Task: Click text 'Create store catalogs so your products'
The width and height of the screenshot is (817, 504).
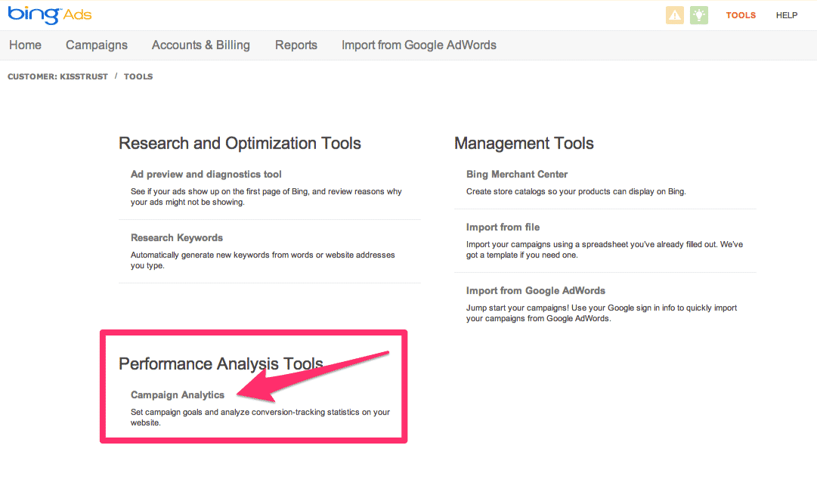Action: tap(538, 191)
